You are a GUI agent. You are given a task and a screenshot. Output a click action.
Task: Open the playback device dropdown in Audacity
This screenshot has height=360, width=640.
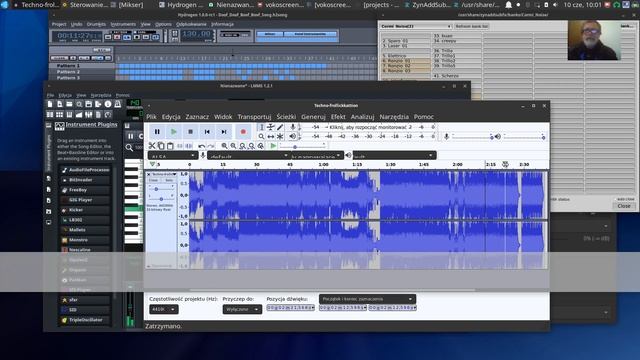click(394, 156)
